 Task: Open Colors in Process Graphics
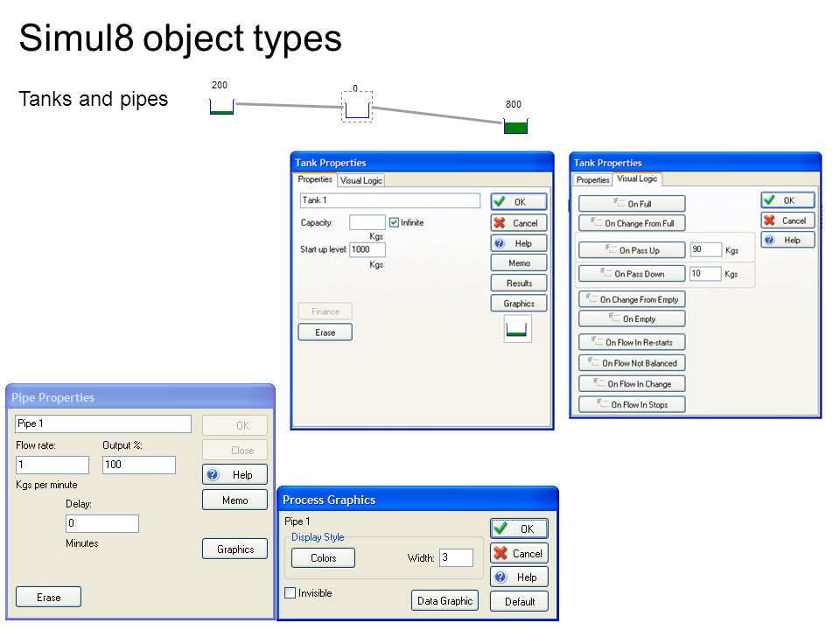pyautogui.click(x=323, y=557)
